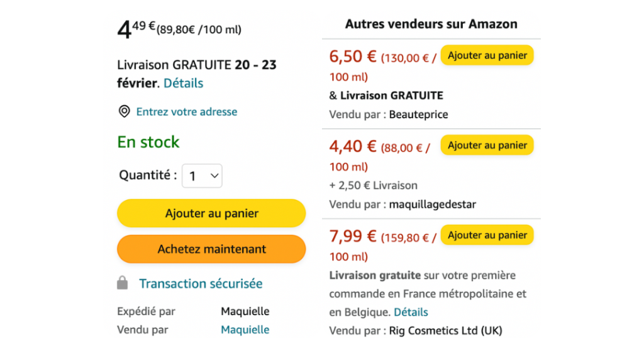Open the Maquielle seller link
This screenshot has width=644, height=351.
(245, 330)
